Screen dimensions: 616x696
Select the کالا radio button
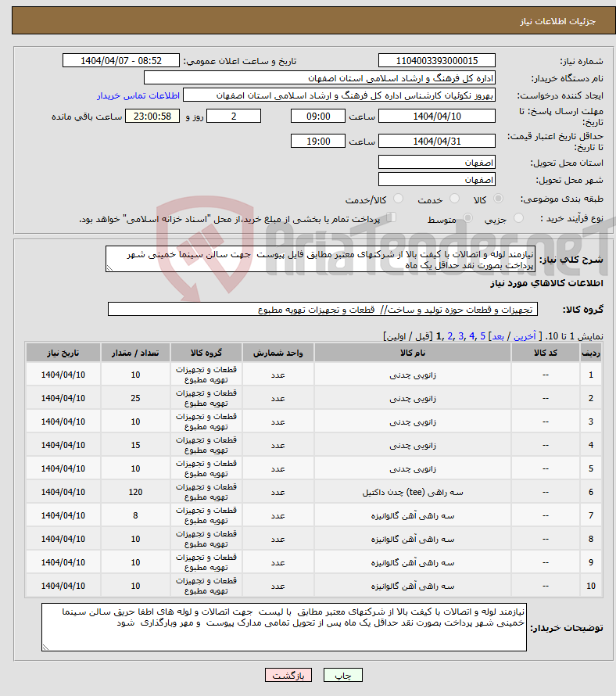tap(499, 199)
